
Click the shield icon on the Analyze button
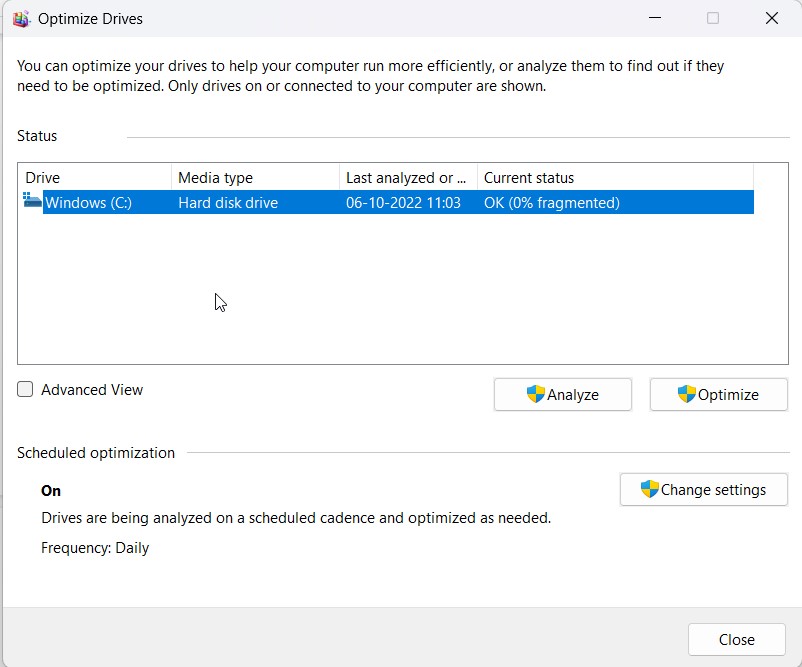tap(533, 394)
